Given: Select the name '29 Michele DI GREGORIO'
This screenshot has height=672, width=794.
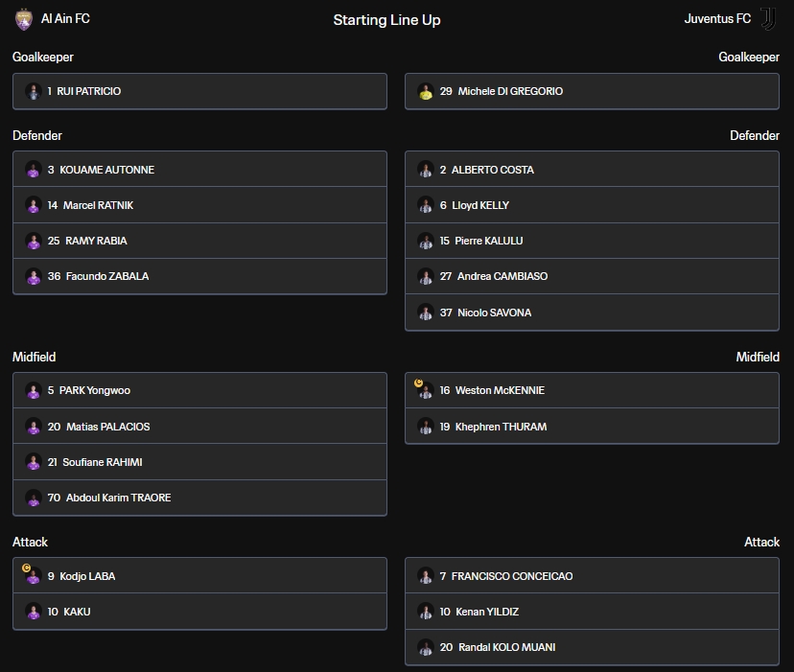Looking at the screenshot, I should coord(502,91).
